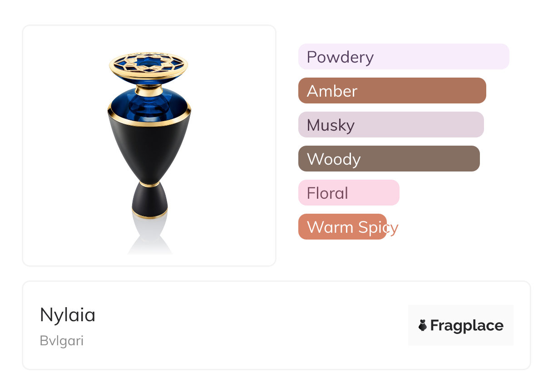Select the pink Floral accord bar

coord(349,193)
